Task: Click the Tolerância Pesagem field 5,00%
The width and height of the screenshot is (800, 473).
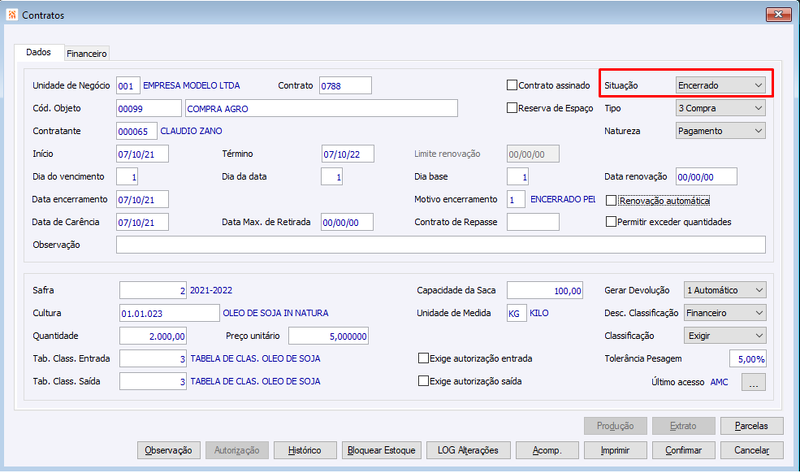Action: (x=748, y=359)
